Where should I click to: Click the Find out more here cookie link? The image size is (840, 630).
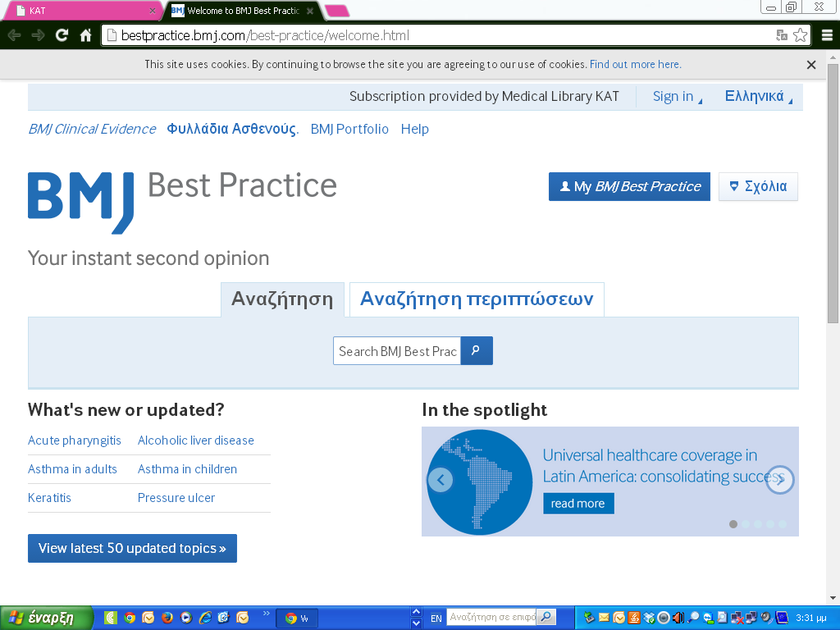[x=636, y=64]
